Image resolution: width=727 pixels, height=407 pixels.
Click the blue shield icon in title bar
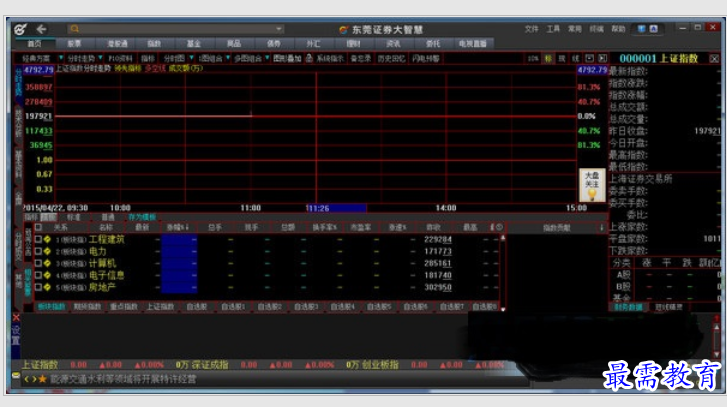642,29
